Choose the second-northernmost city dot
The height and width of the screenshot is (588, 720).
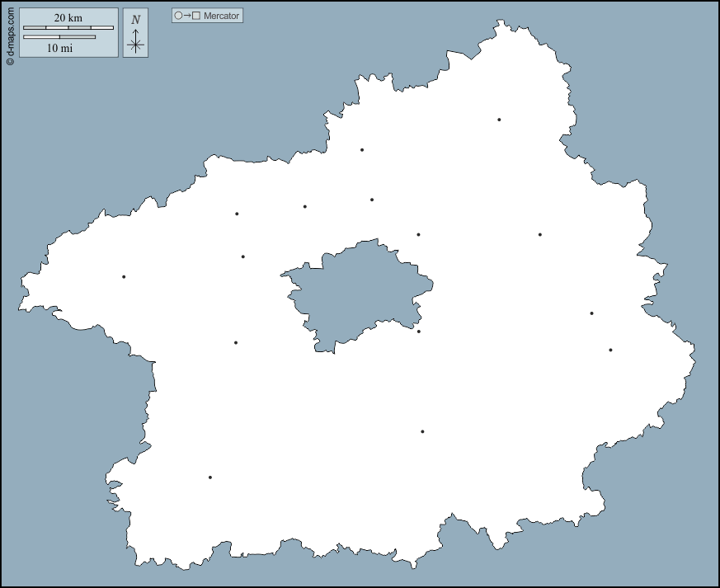[x=362, y=150]
